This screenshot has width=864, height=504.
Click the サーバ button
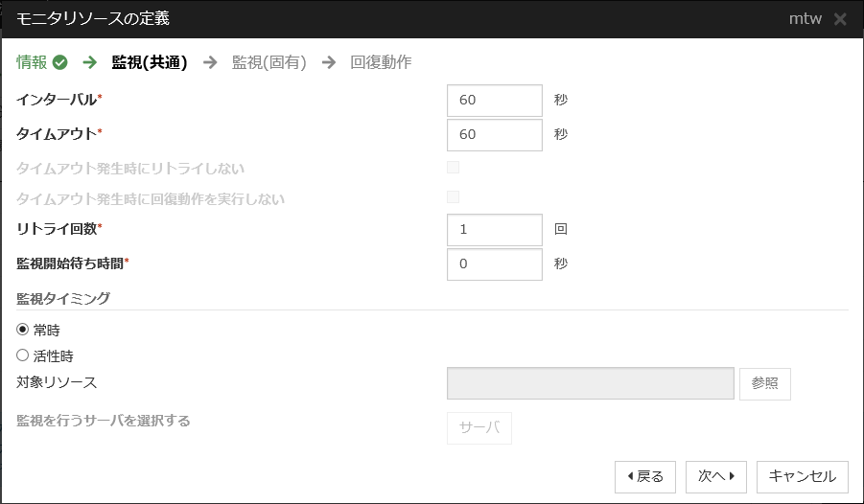click(x=479, y=428)
